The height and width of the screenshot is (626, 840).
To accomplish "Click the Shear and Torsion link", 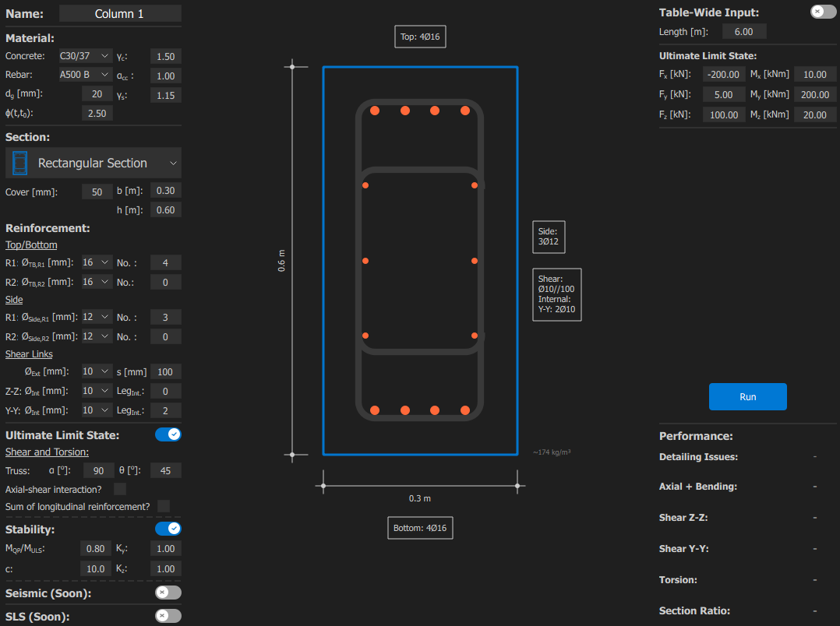I will tap(47, 452).
